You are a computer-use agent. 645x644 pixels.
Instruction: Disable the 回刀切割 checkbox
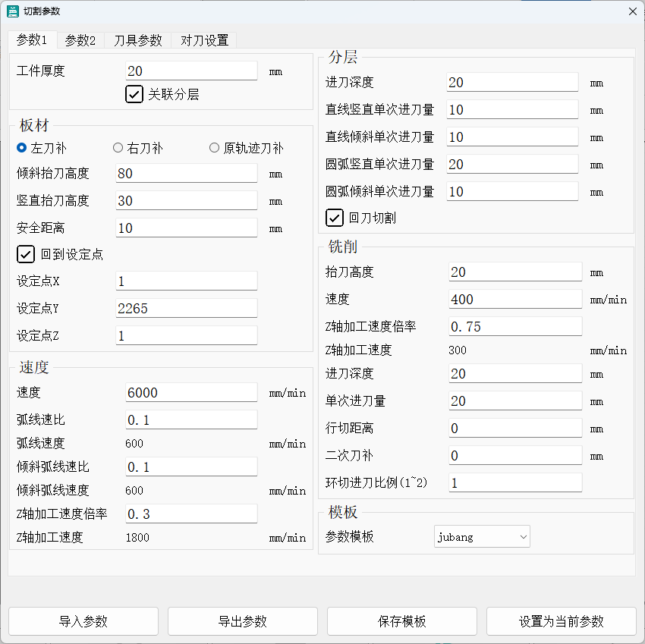coord(335,218)
